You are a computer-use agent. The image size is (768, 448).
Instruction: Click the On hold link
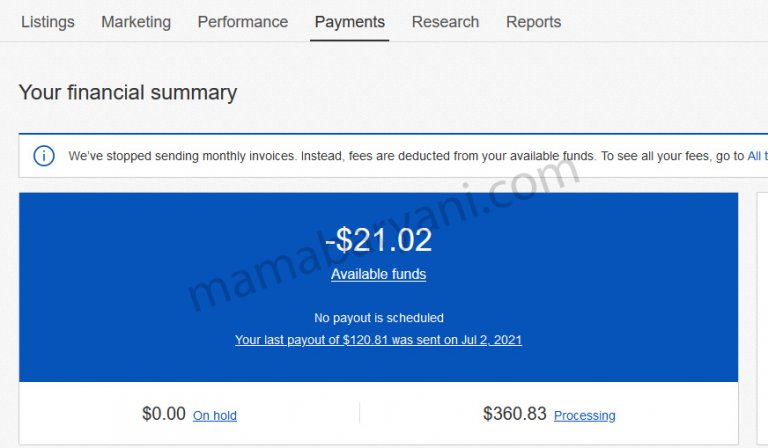[x=214, y=415]
